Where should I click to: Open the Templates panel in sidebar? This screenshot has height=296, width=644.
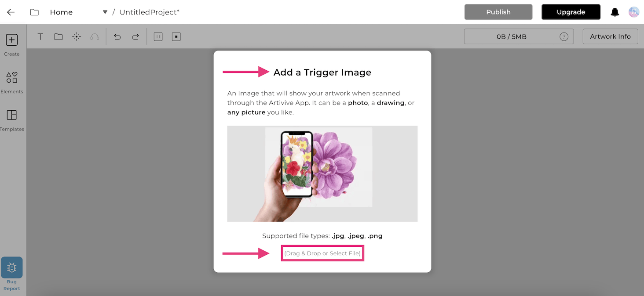pos(12,120)
